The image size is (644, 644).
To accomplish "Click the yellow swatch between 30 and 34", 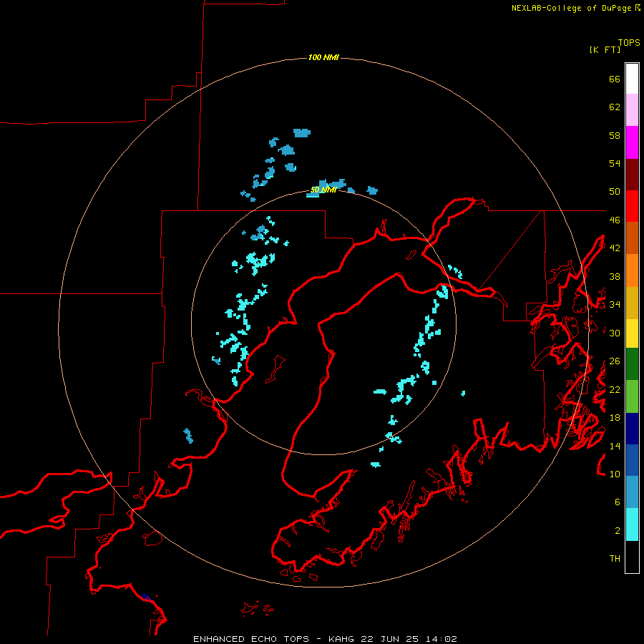I will 632,333.
